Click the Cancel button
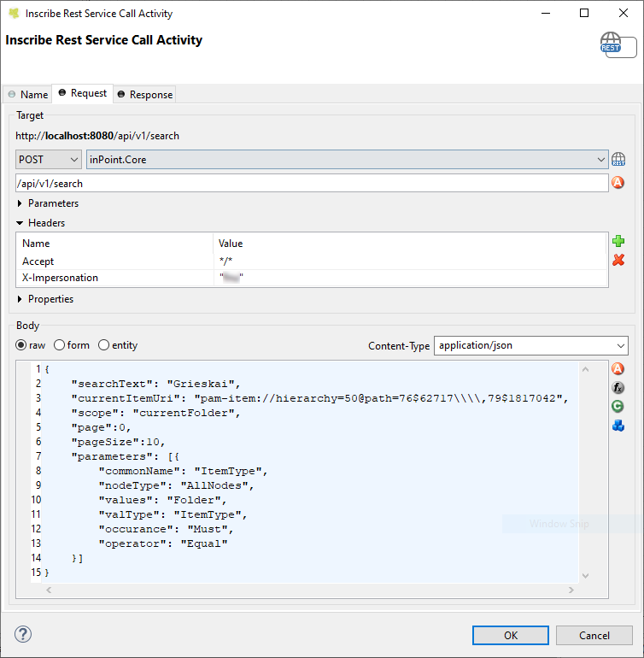644x658 pixels. 594,635
